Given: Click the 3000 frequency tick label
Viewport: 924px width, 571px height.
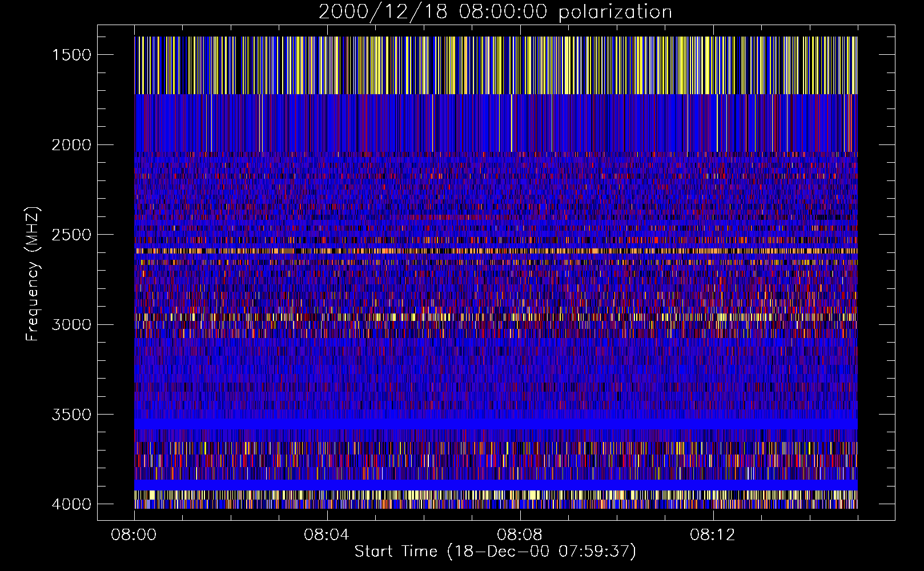Looking at the screenshot, I should (71, 324).
